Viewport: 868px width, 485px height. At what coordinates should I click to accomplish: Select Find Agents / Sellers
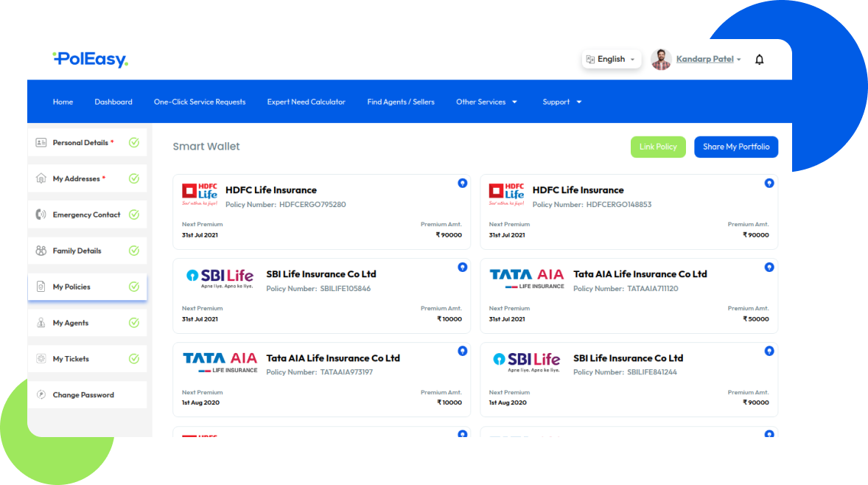pos(401,102)
